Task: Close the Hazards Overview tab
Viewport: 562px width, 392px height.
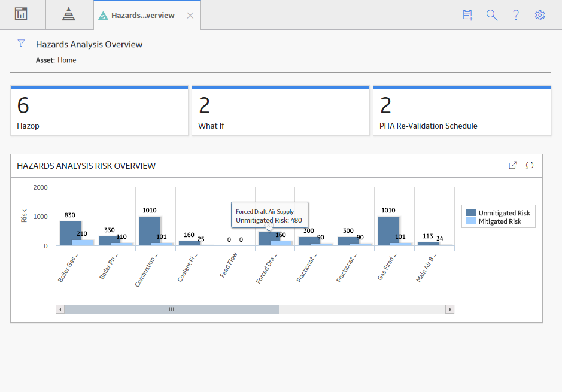Action: [x=190, y=16]
